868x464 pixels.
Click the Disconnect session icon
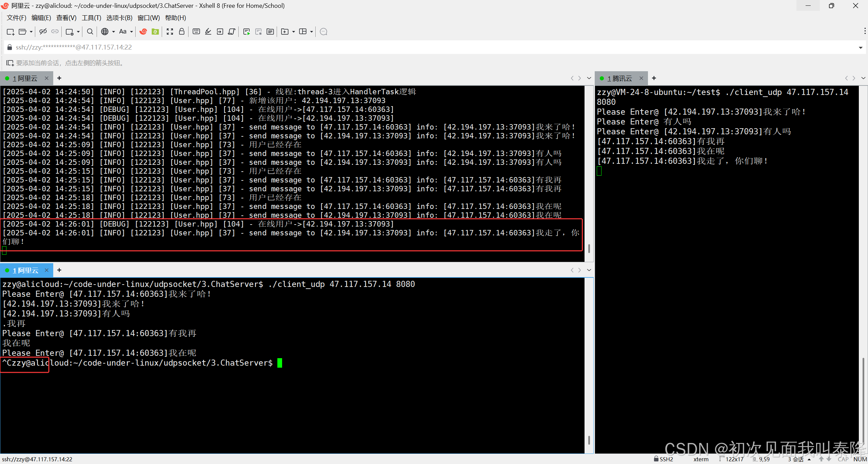43,32
